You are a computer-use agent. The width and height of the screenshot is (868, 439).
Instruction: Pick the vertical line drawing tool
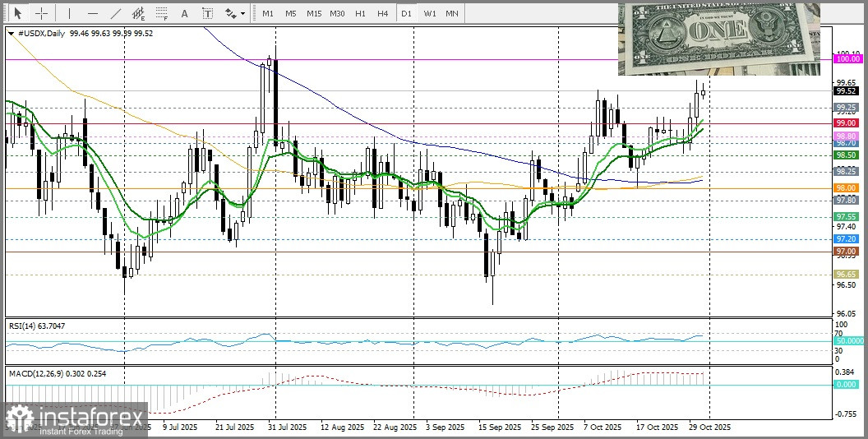pos(69,13)
